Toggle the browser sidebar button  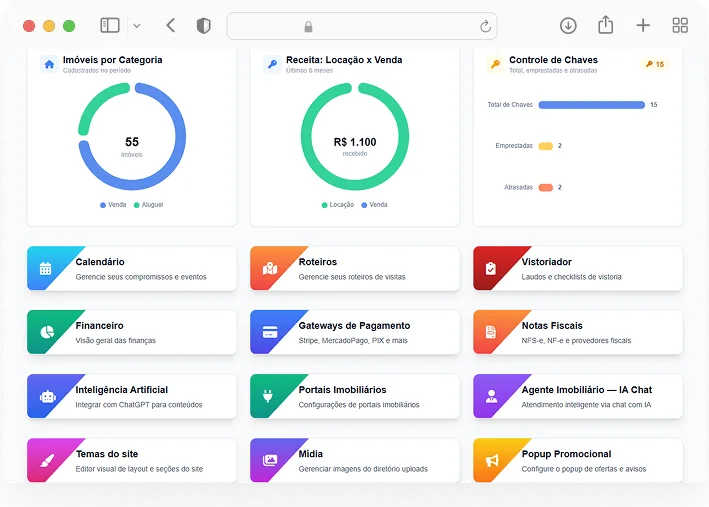110,25
